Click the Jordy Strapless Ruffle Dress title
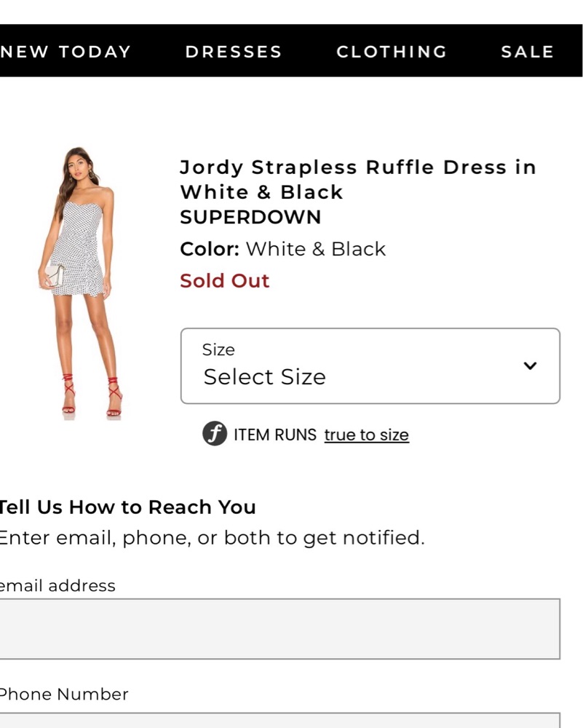 pyautogui.click(x=358, y=179)
